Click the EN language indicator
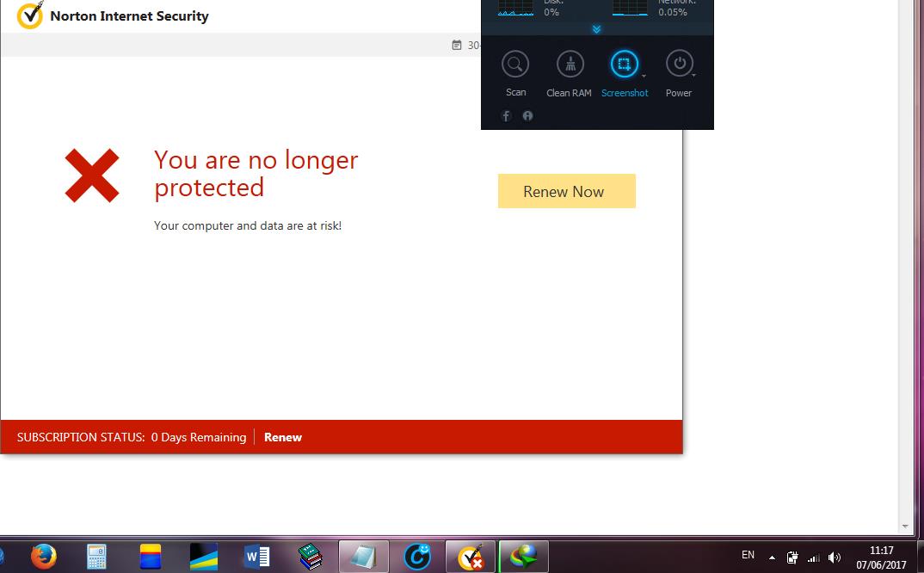The height and width of the screenshot is (573, 924). (x=748, y=555)
